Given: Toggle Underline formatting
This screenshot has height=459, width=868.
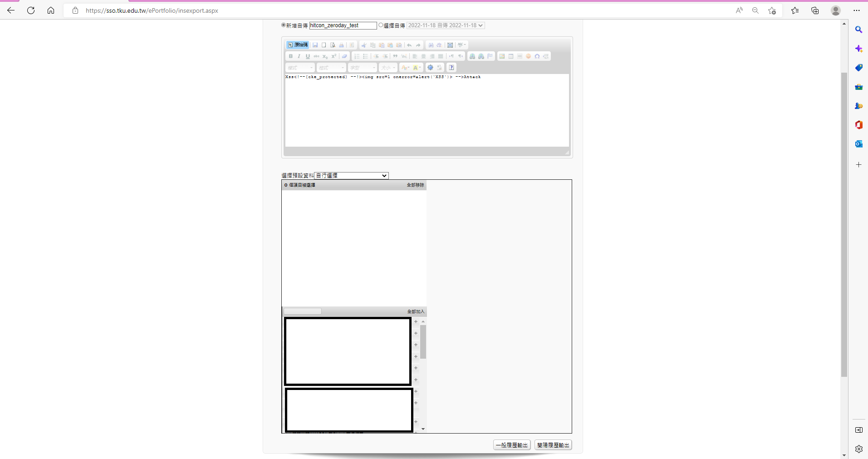Looking at the screenshot, I should tap(308, 56).
